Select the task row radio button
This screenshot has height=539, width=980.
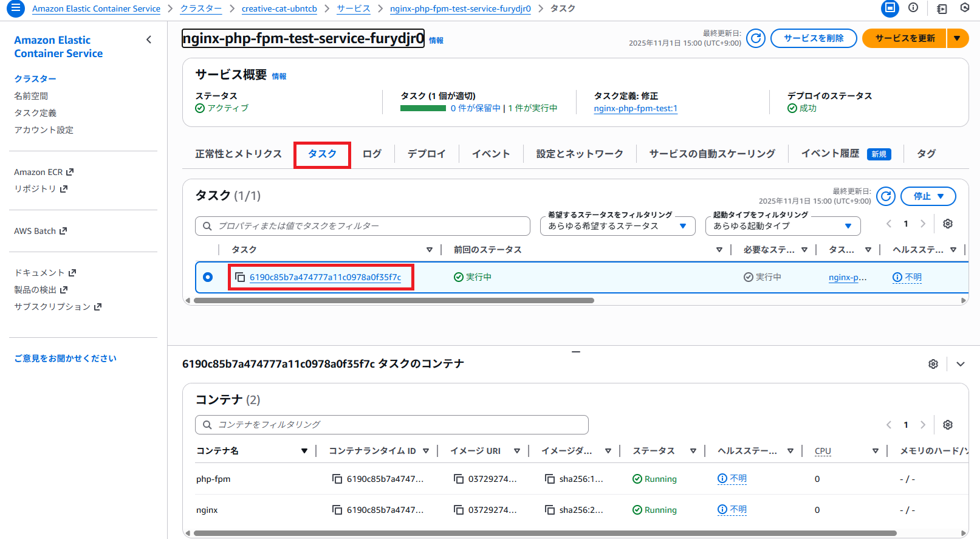click(208, 277)
